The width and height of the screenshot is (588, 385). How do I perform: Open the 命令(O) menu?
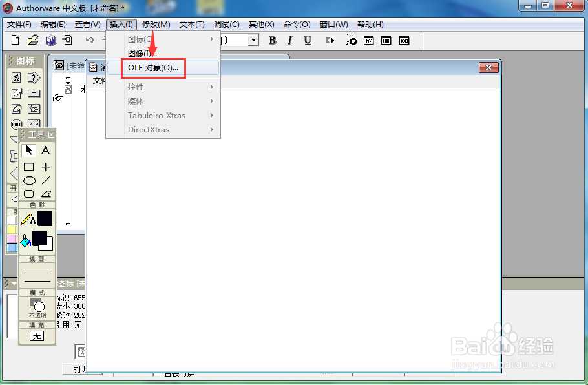[297, 25]
